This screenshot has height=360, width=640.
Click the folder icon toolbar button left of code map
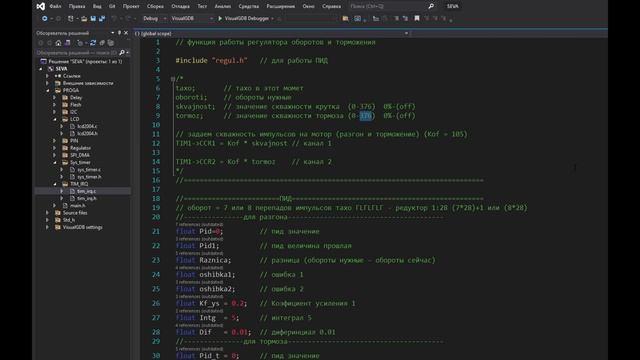pos(345,18)
